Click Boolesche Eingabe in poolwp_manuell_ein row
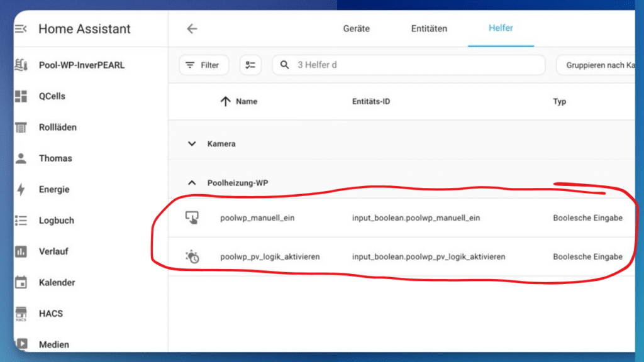This screenshot has height=362, width=644. [588, 218]
